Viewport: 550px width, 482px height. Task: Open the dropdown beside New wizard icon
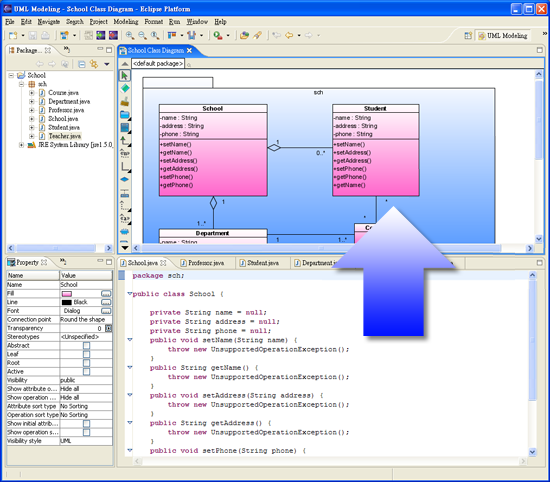(x=23, y=35)
